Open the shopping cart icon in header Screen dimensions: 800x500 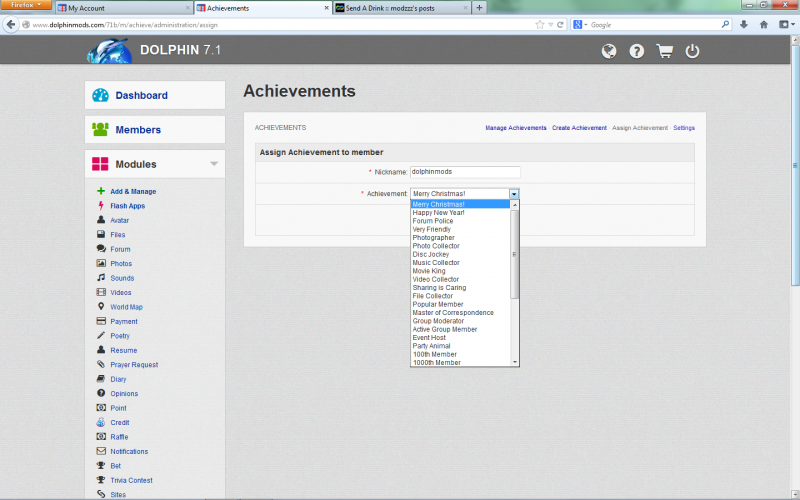(664, 51)
